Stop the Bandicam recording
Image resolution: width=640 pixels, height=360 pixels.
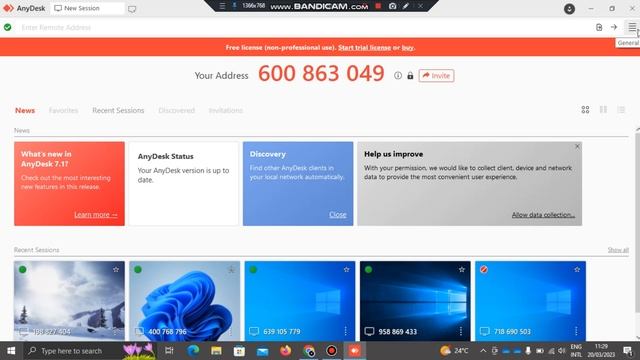click(x=378, y=6)
